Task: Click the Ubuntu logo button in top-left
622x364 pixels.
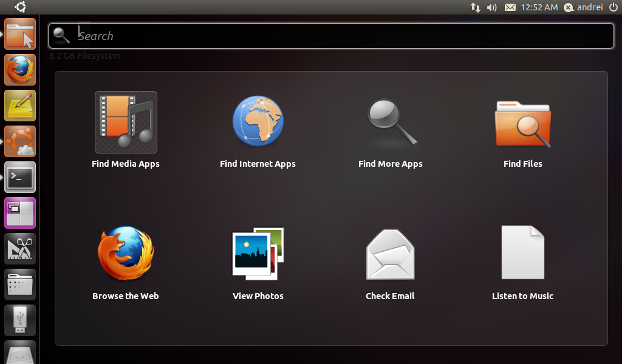Action: pyautogui.click(x=20, y=7)
